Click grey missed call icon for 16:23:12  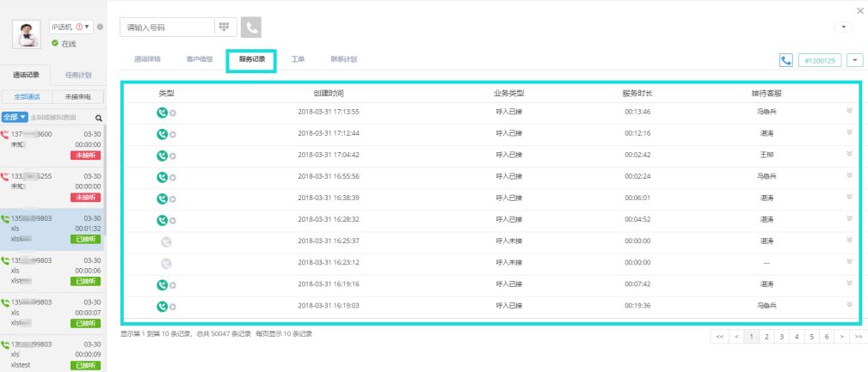click(x=166, y=263)
